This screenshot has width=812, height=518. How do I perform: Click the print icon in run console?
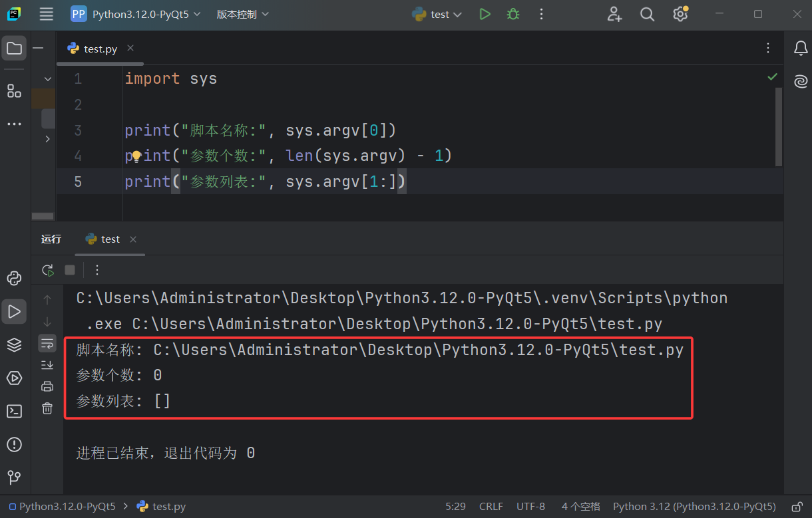pyautogui.click(x=47, y=386)
